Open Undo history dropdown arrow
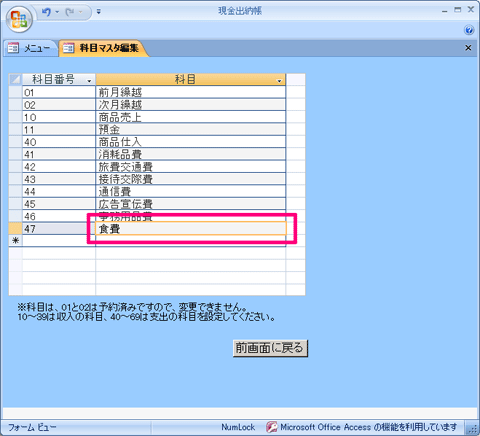This screenshot has width=480, height=436. pyautogui.click(x=57, y=12)
